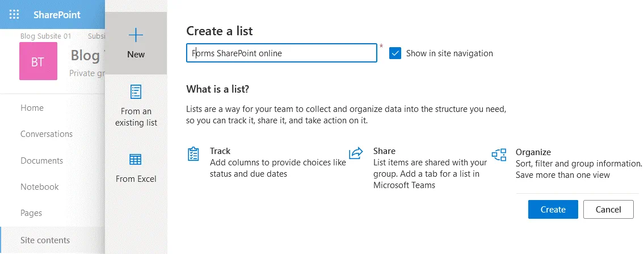Screen dimensions: 644x254
Task: Choose the From Excel spreadsheet icon
Action: (136, 159)
